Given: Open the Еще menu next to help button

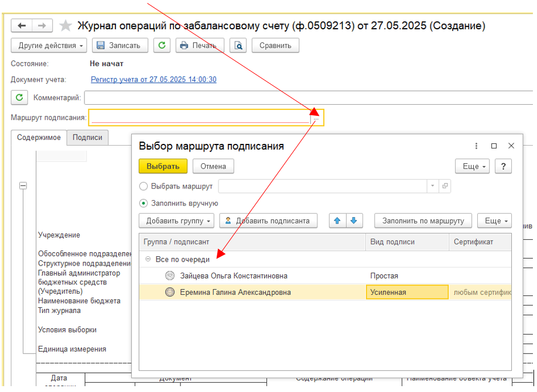Looking at the screenshot, I should [x=474, y=167].
